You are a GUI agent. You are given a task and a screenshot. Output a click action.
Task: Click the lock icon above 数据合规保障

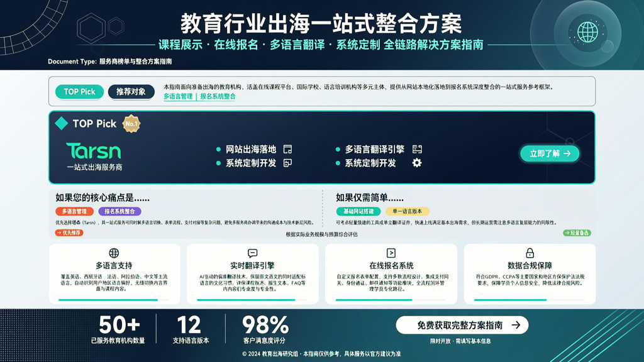click(530, 253)
